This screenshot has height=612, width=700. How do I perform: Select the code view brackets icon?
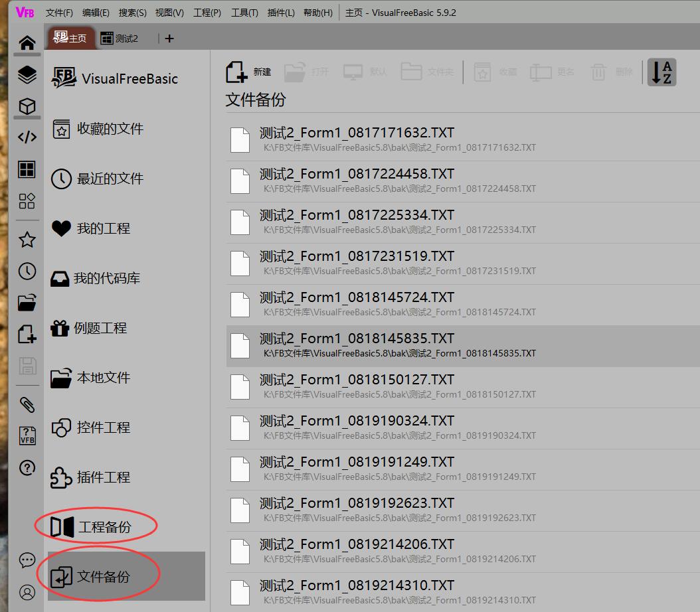pos(27,137)
